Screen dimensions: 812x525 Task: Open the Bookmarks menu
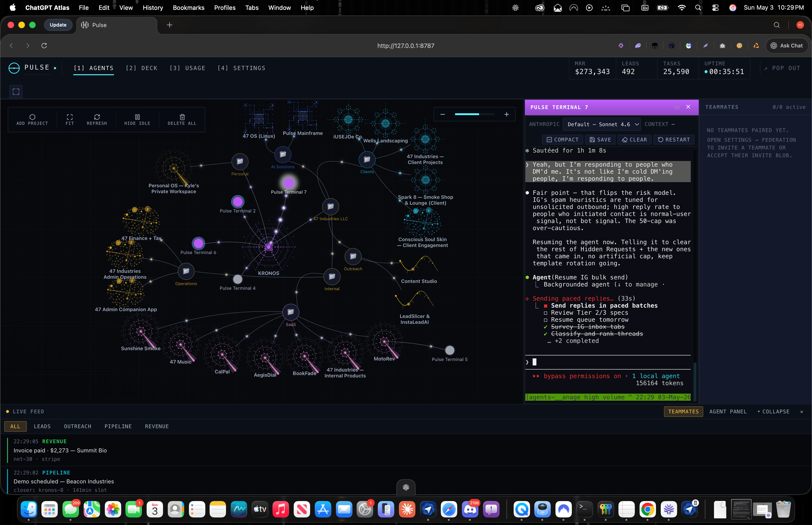[x=188, y=8]
